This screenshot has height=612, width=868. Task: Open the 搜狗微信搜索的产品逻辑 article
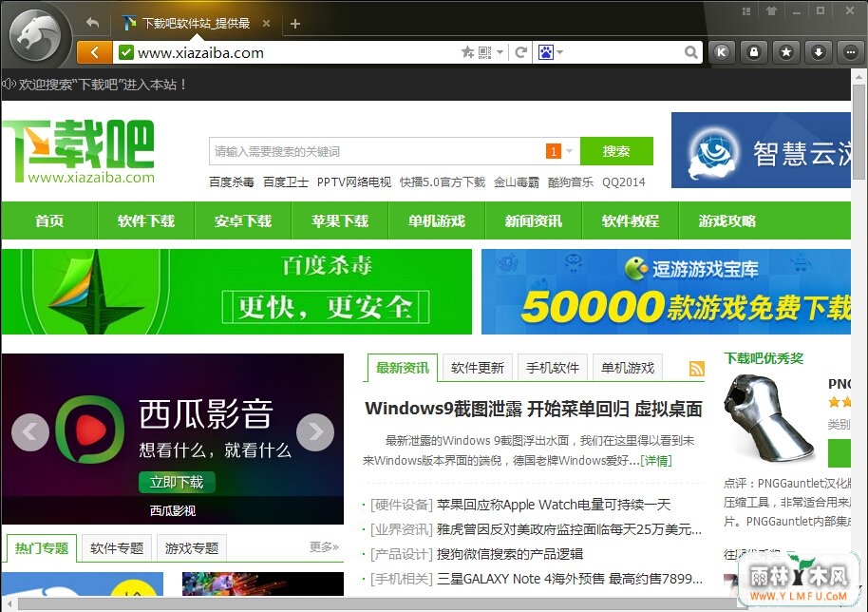pyautogui.click(x=510, y=554)
